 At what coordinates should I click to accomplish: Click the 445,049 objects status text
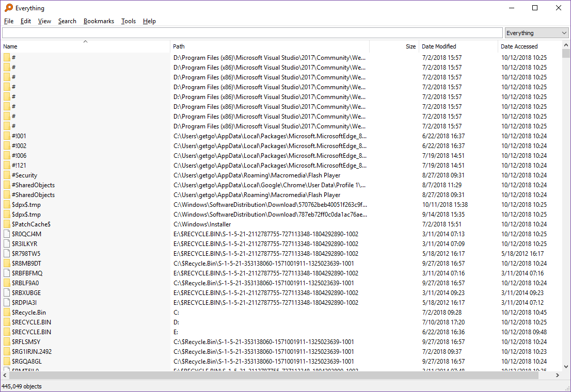click(x=22, y=386)
